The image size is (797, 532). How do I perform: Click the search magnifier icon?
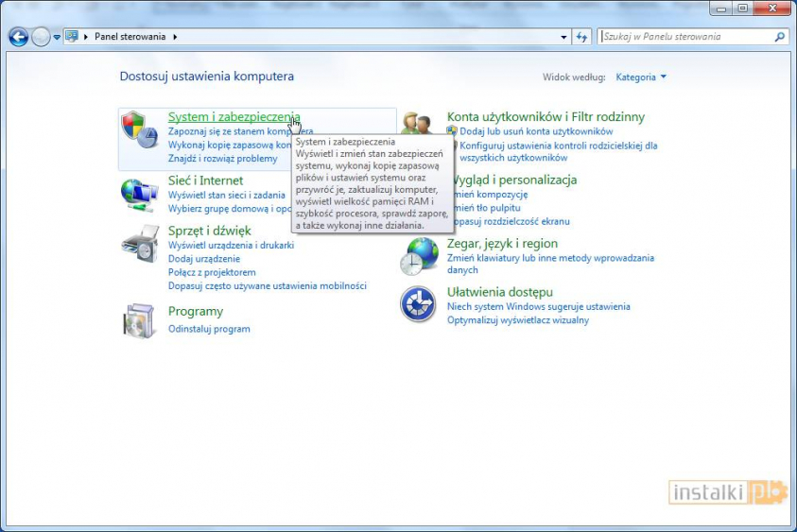coord(779,37)
